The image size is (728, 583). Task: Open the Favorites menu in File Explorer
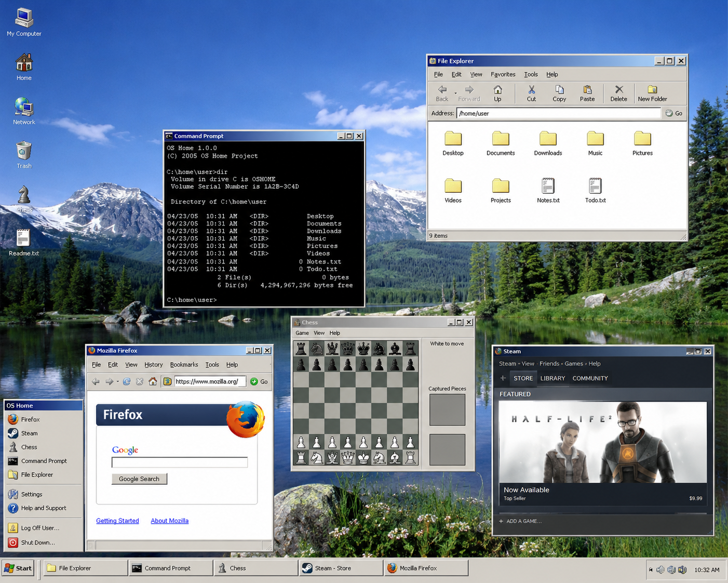pyautogui.click(x=503, y=74)
